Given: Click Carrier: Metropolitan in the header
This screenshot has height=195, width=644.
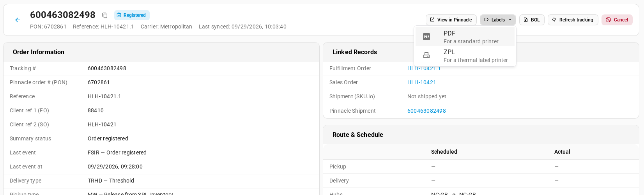Looking at the screenshot, I should [x=166, y=27].
